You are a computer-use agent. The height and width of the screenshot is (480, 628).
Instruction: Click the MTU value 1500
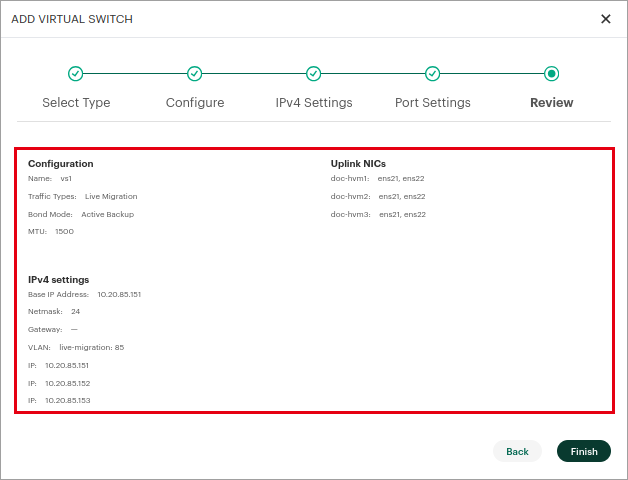[x=64, y=231]
